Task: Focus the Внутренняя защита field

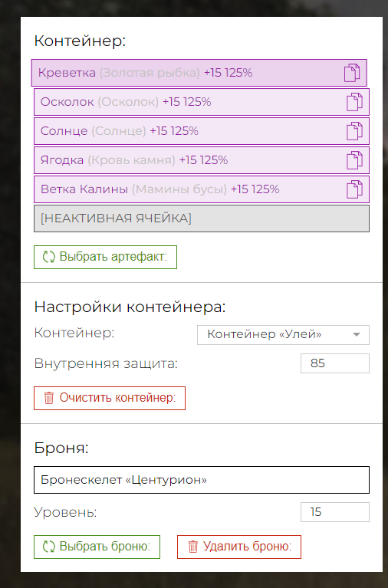Action: (335, 363)
